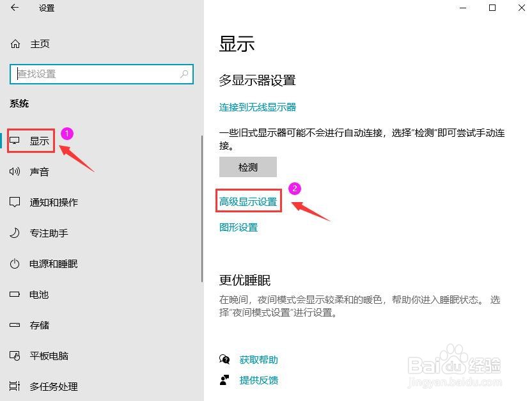The height and width of the screenshot is (401, 532).
Task: Switch to 声音 page in the 系统 menu
Action: [40, 171]
